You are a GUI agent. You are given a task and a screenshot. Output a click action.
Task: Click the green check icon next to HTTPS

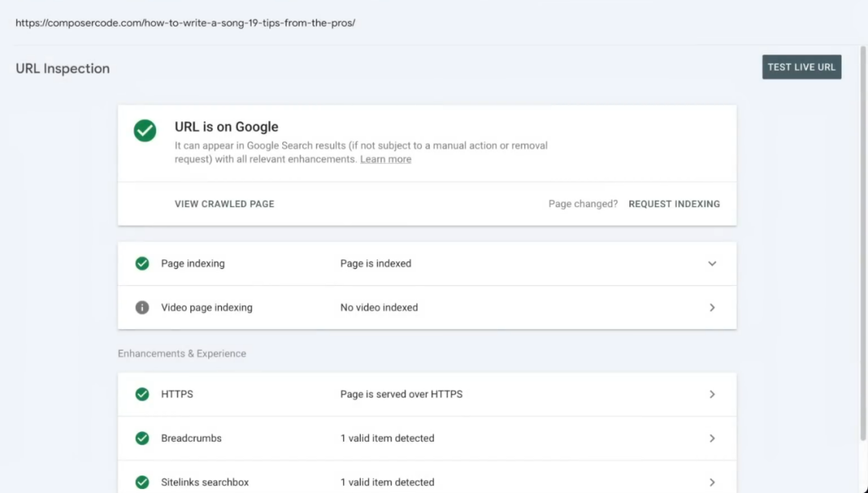point(142,394)
